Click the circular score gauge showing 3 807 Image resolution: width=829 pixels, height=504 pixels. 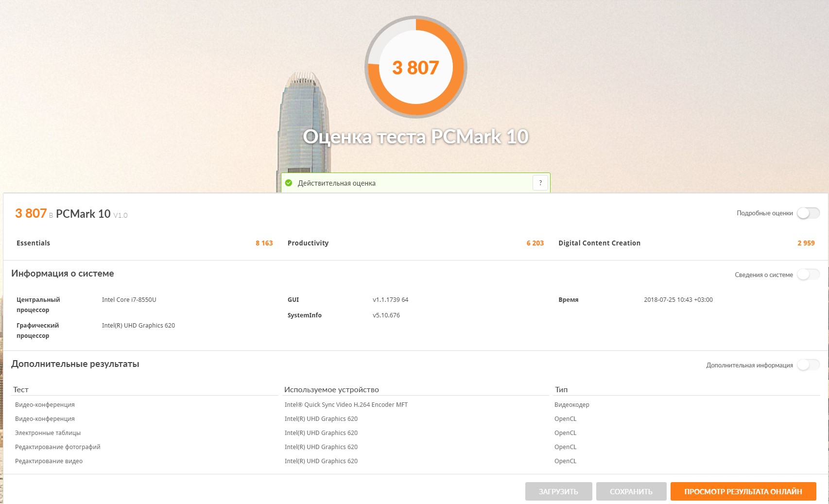tap(416, 67)
